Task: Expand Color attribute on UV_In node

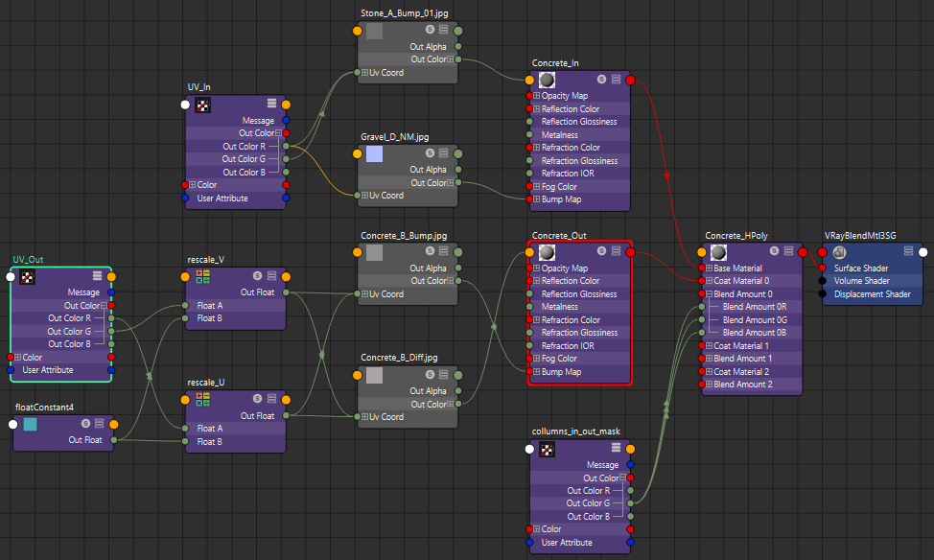Action: [193, 185]
